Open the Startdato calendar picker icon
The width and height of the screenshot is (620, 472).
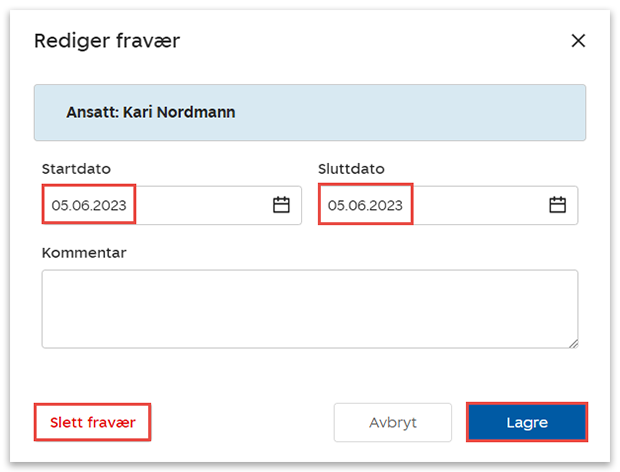[x=281, y=205]
